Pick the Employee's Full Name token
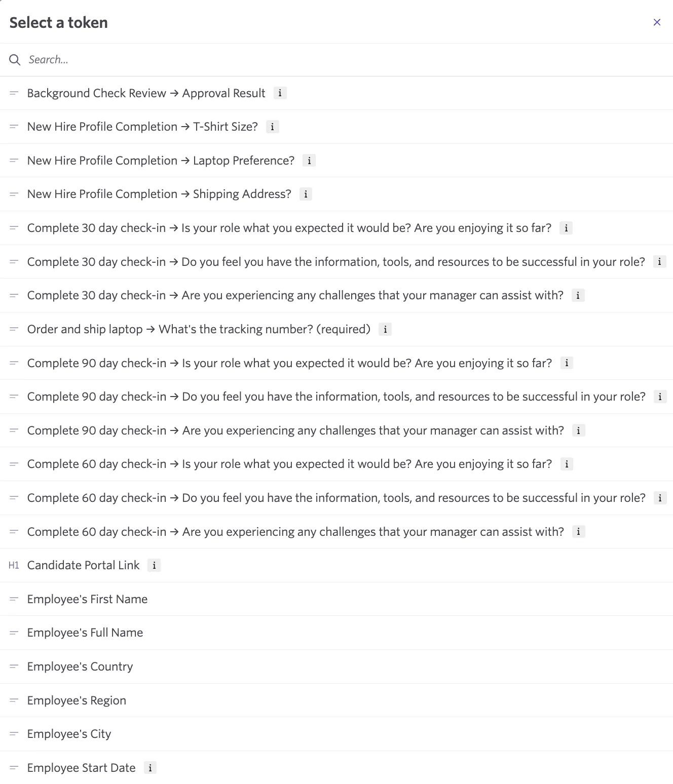 point(336,633)
